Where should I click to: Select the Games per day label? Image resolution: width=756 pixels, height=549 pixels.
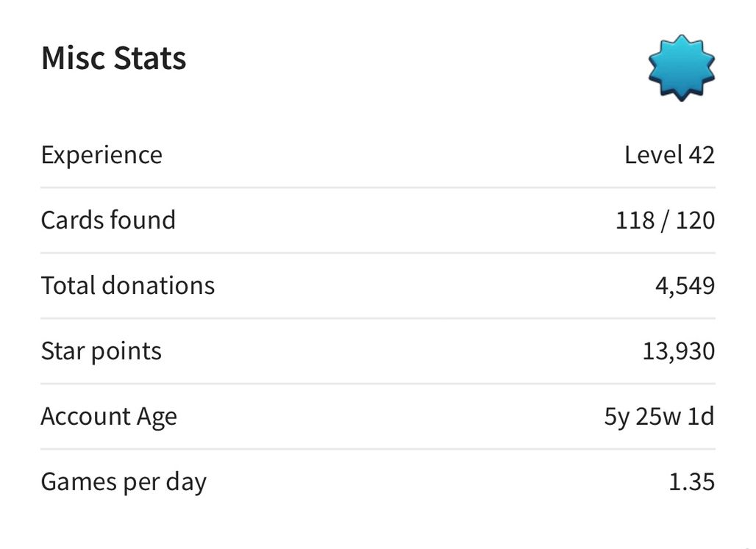pyautogui.click(x=124, y=482)
